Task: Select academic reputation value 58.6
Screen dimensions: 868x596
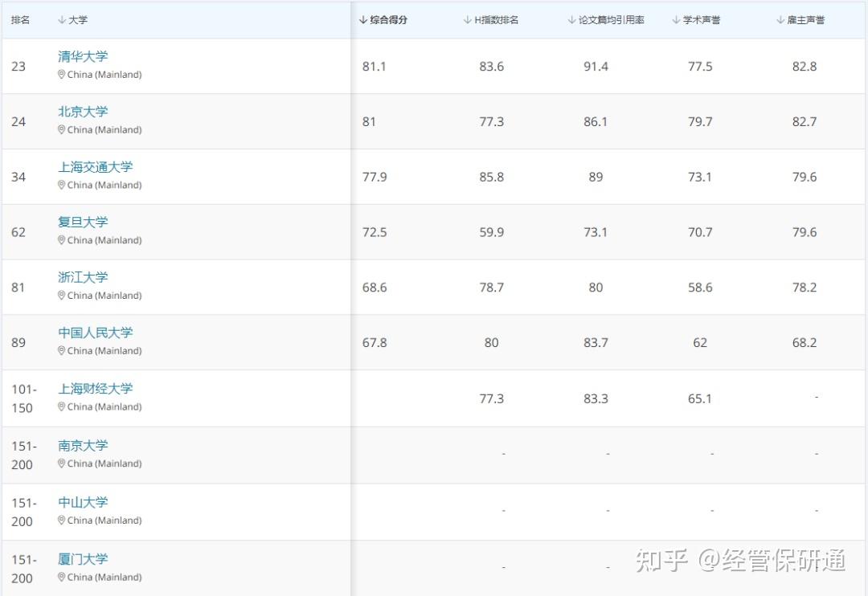Action: (700, 288)
